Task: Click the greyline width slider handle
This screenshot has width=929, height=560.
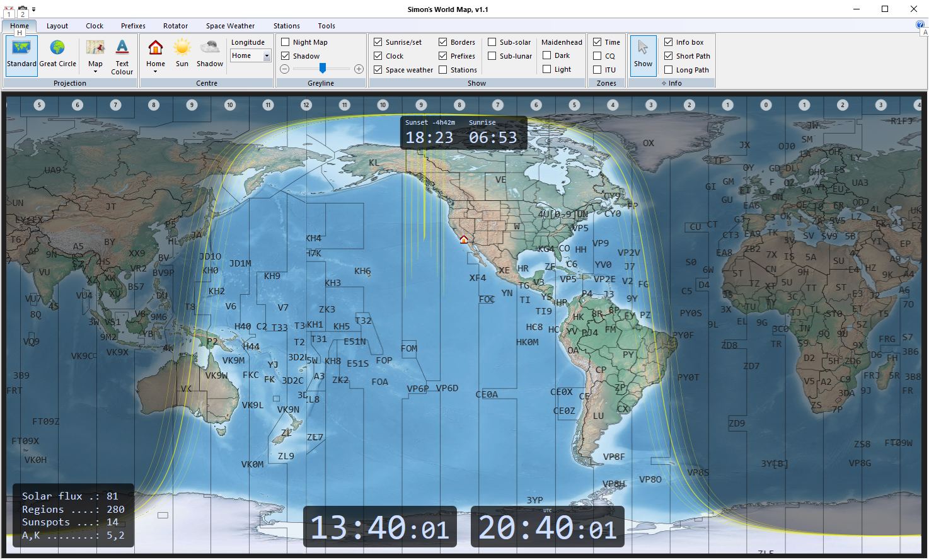Action: tap(323, 68)
